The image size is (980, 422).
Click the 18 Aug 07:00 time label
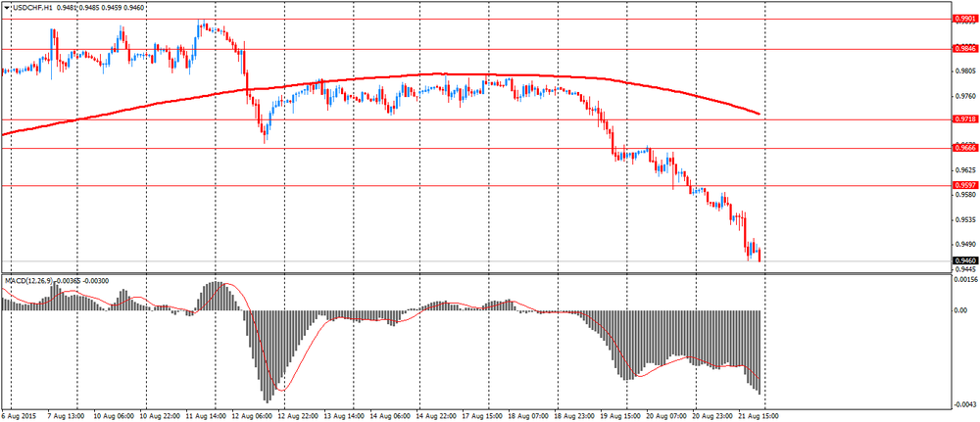528,415
